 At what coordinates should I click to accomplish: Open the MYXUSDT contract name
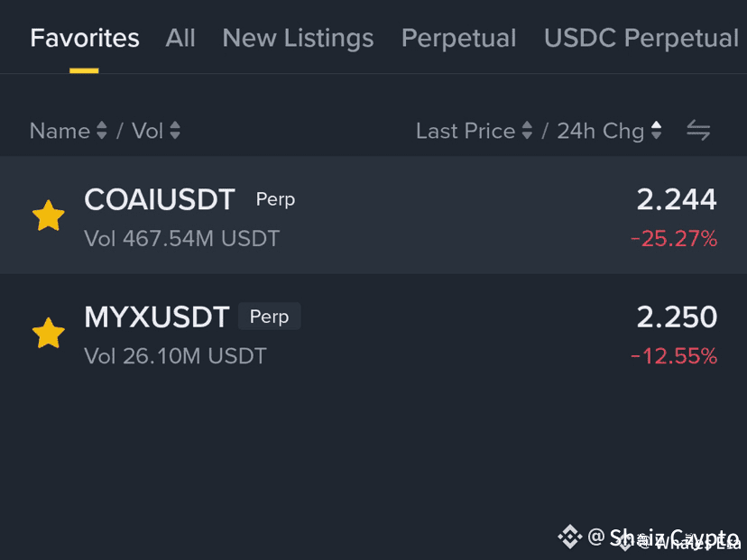pos(157,317)
